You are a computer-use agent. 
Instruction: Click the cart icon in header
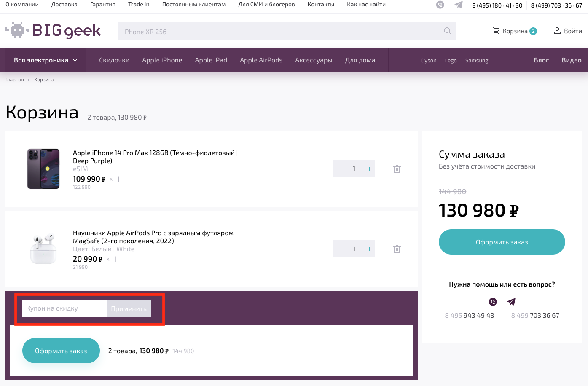[496, 31]
